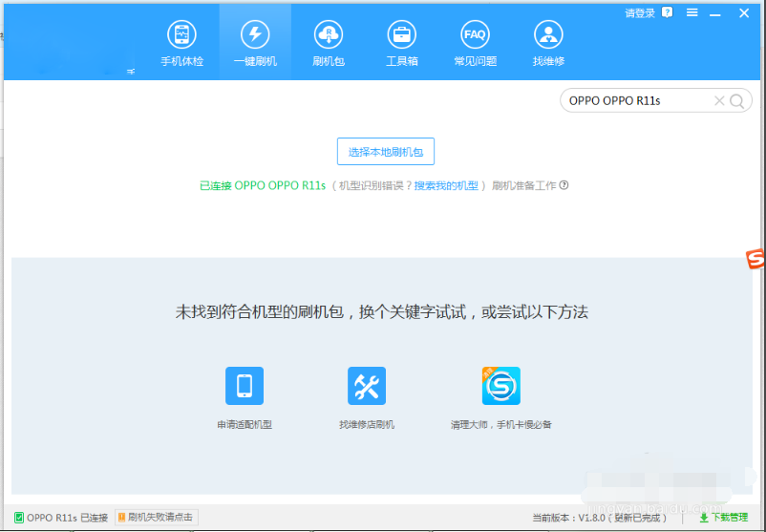This screenshot has width=766, height=532.
Task: Open the 手机体检 phone checkup icon
Action: click(x=181, y=34)
